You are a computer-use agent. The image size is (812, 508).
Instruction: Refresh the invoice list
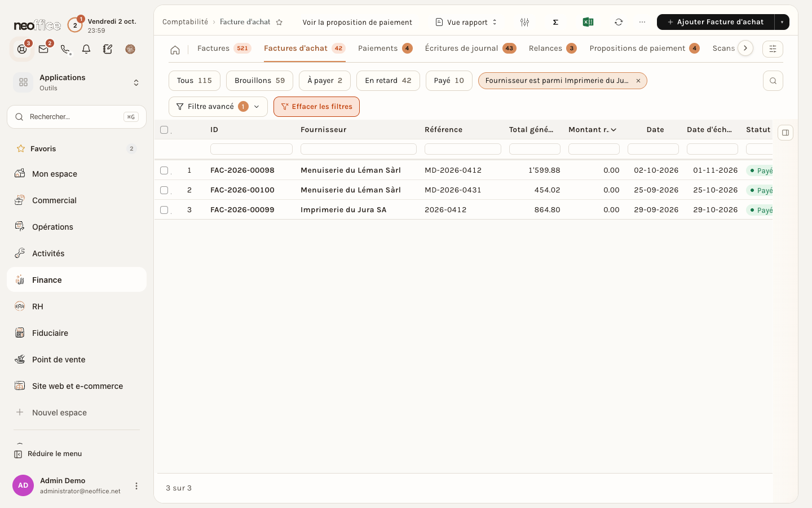coord(619,22)
